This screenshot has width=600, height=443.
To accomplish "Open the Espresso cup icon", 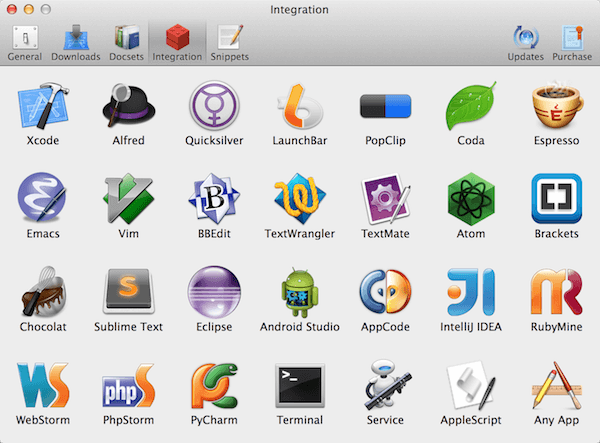I will pos(557,105).
